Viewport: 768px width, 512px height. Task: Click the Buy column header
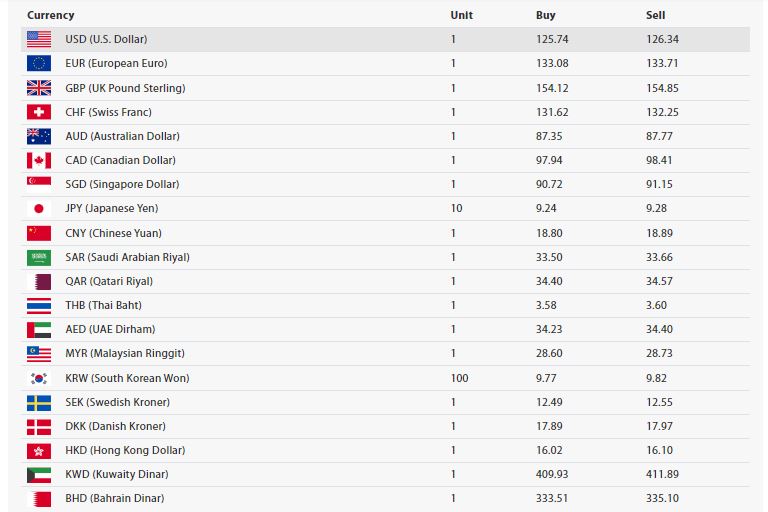point(545,15)
